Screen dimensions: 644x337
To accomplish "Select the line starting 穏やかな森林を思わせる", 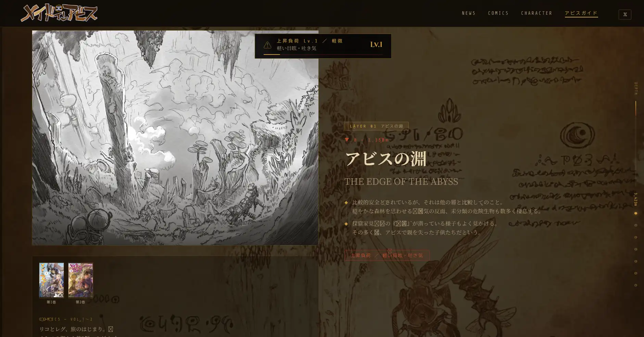I will pyautogui.click(x=447, y=211).
